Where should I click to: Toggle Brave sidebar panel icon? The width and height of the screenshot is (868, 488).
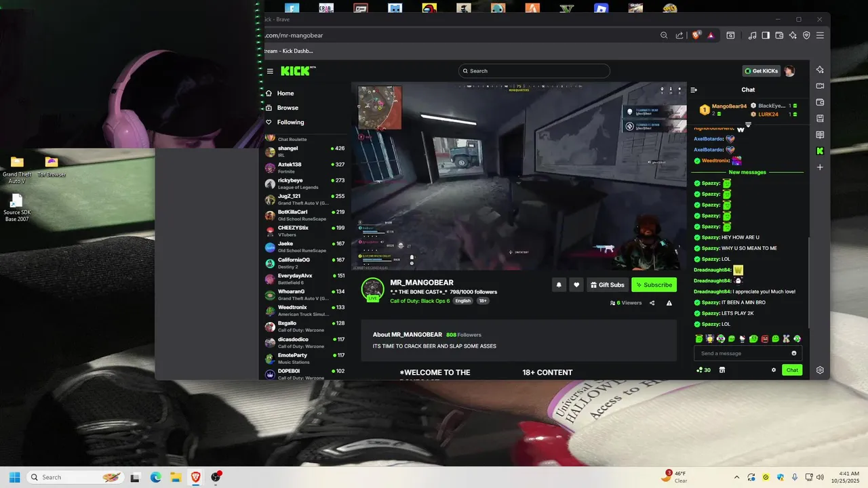[766, 35]
